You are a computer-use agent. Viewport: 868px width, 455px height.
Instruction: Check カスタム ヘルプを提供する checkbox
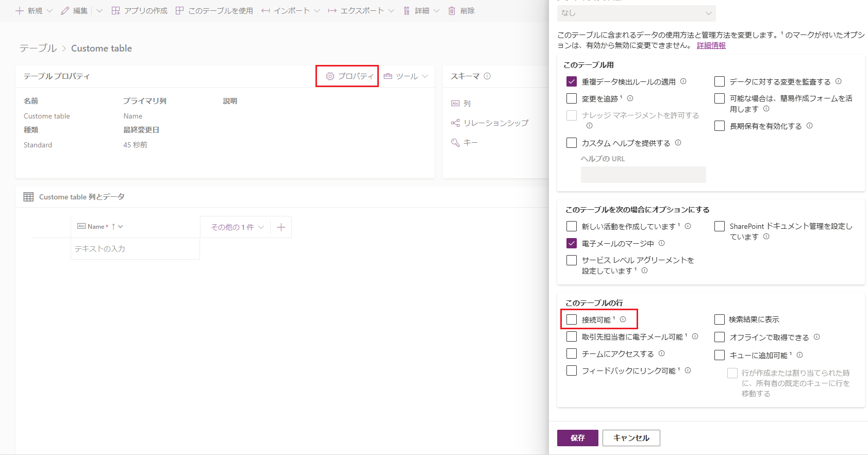pos(572,143)
